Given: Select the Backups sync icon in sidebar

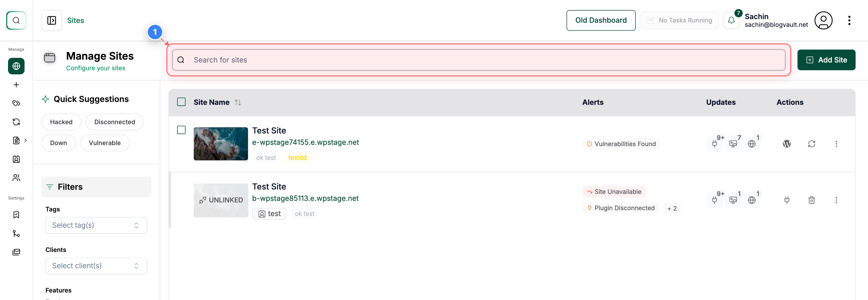Looking at the screenshot, I should pos(16,122).
